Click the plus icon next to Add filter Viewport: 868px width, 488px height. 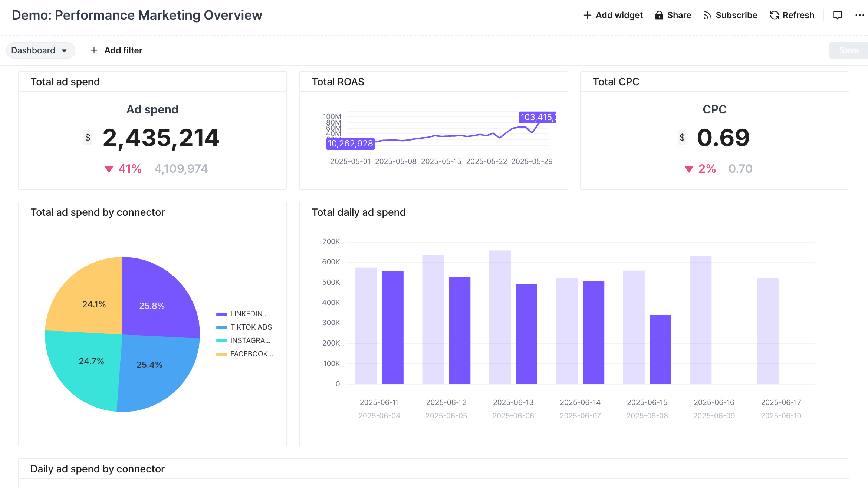coord(94,50)
